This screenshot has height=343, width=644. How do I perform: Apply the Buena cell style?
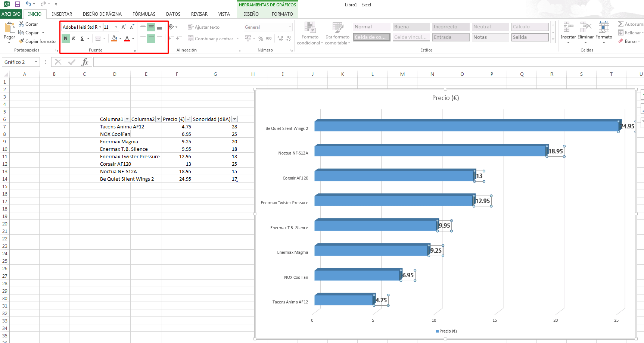click(x=411, y=27)
